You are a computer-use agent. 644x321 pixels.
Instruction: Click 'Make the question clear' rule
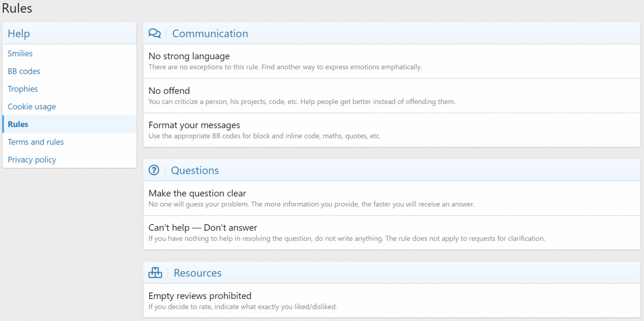(197, 193)
